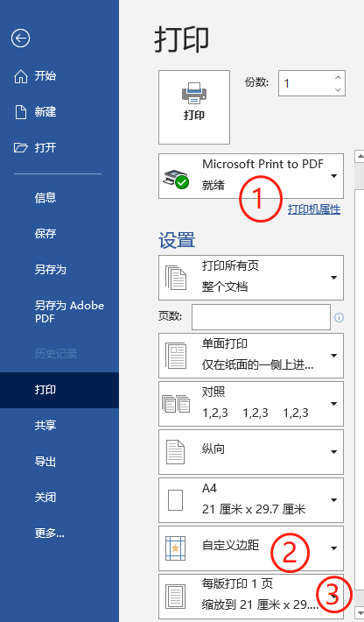Click the portrait page icon of 纵向
364x622 pixels.
(176, 452)
